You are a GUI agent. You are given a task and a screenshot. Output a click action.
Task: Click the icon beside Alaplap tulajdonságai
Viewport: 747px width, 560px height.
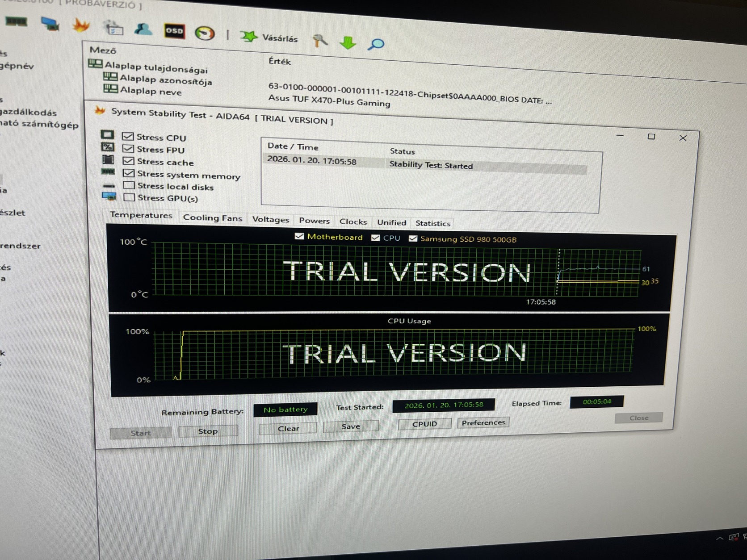pyautogui.click(x=95, y=63)
